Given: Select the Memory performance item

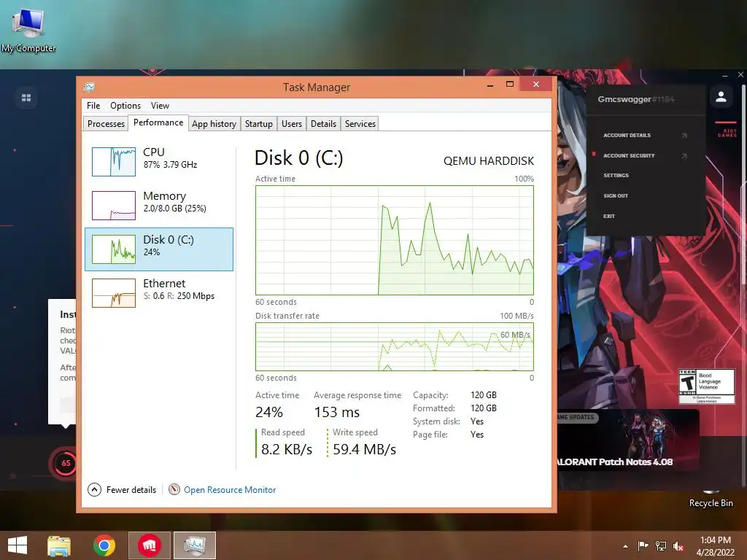Looking at the screenshot, I should [x=159, y=205].
